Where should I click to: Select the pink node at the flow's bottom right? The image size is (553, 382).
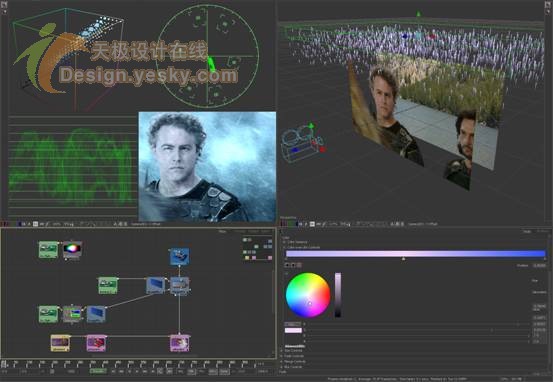180,343
